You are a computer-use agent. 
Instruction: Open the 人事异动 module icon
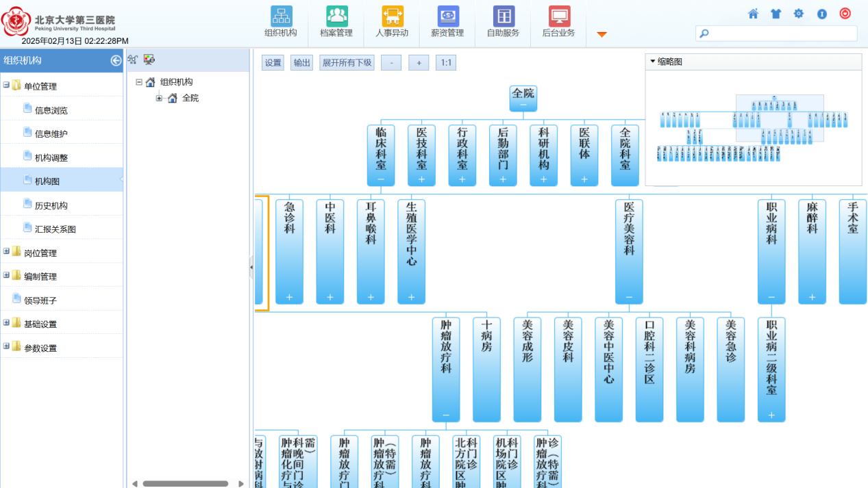click(392, 16)
